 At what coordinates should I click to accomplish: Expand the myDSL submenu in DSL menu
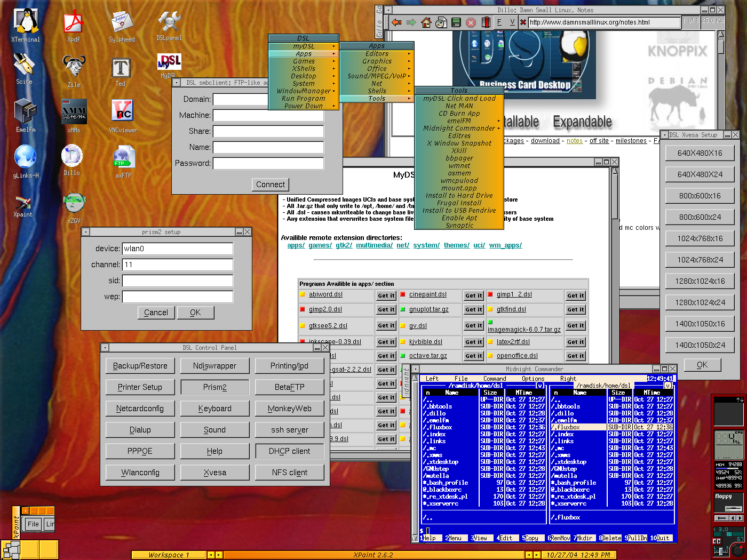point(304,46)
